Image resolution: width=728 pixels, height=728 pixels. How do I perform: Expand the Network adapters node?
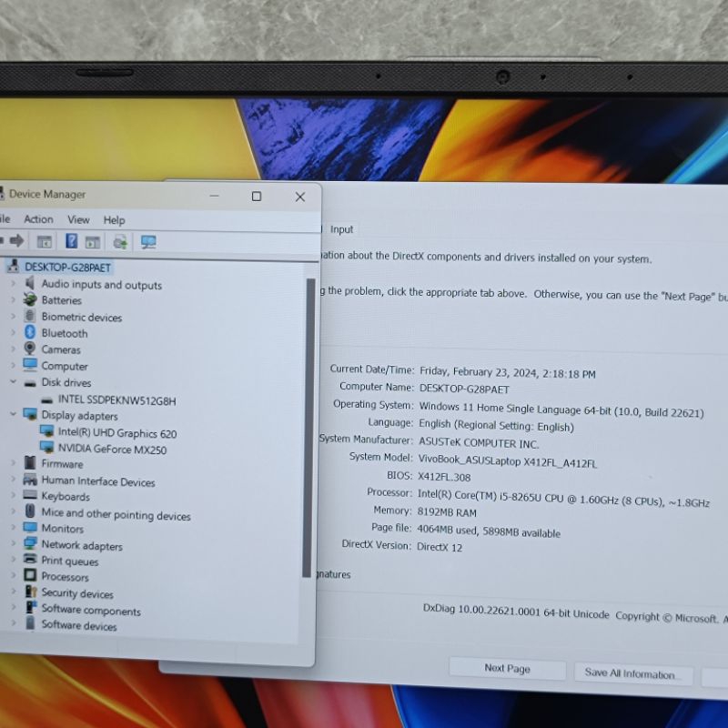[13, 543]
